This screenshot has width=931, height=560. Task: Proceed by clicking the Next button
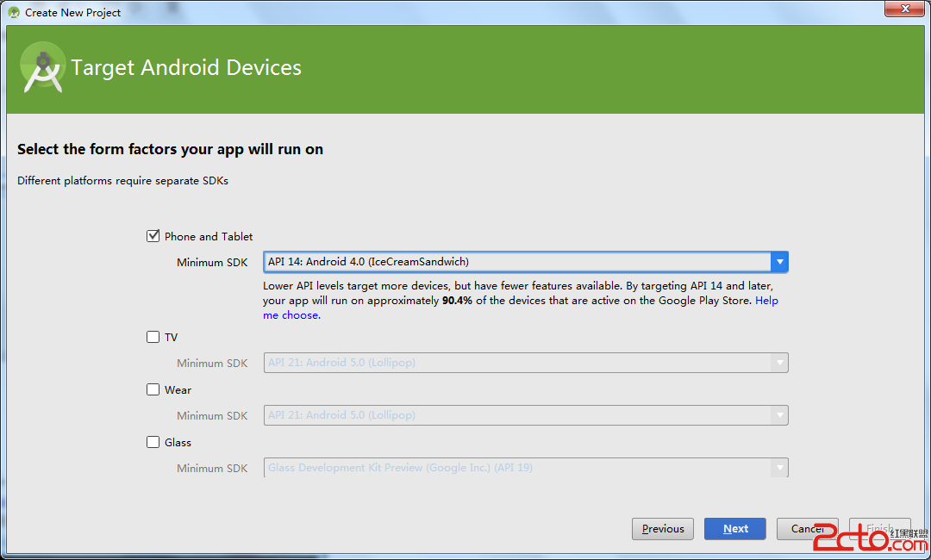click(734, 529)
